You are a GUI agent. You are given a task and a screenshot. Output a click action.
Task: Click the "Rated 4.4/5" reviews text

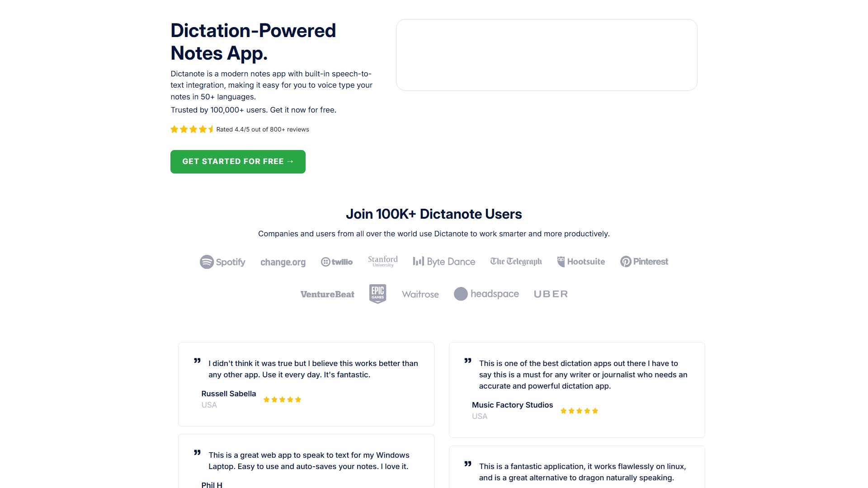coord(263,130)
